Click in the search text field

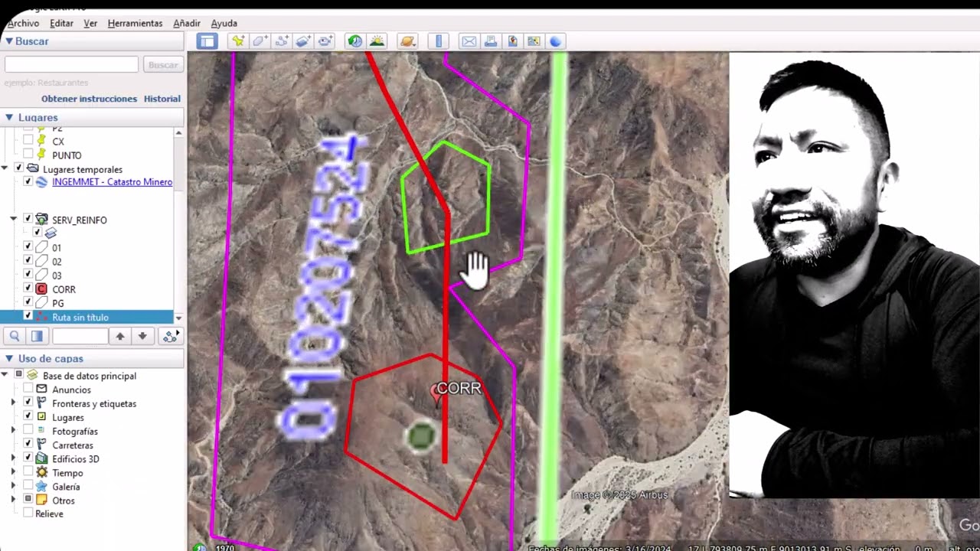coord(71,65)
